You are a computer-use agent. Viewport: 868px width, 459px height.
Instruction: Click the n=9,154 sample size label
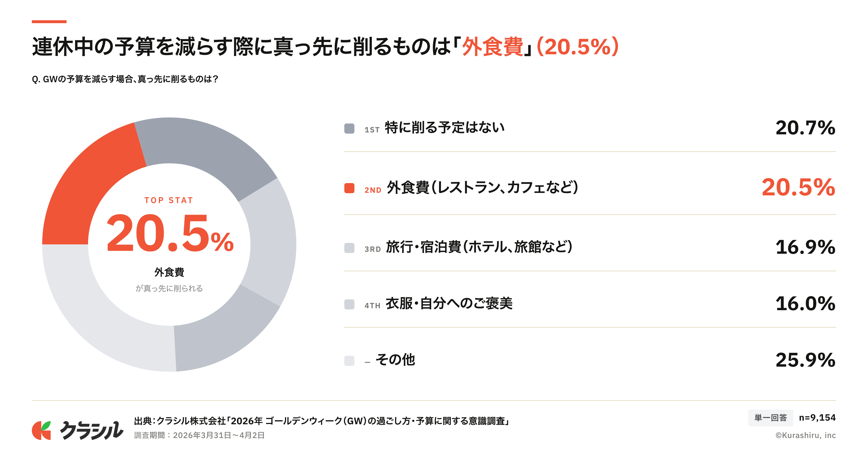(x=817, y=418)
